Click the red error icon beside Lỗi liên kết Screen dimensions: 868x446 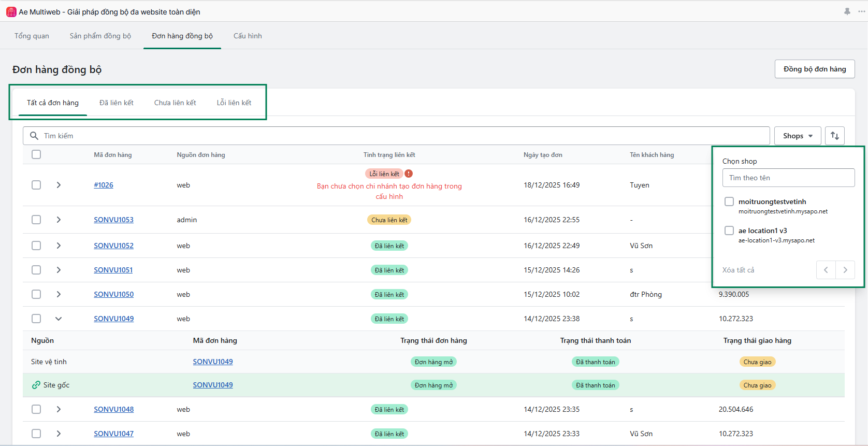(x=409, y=174)
